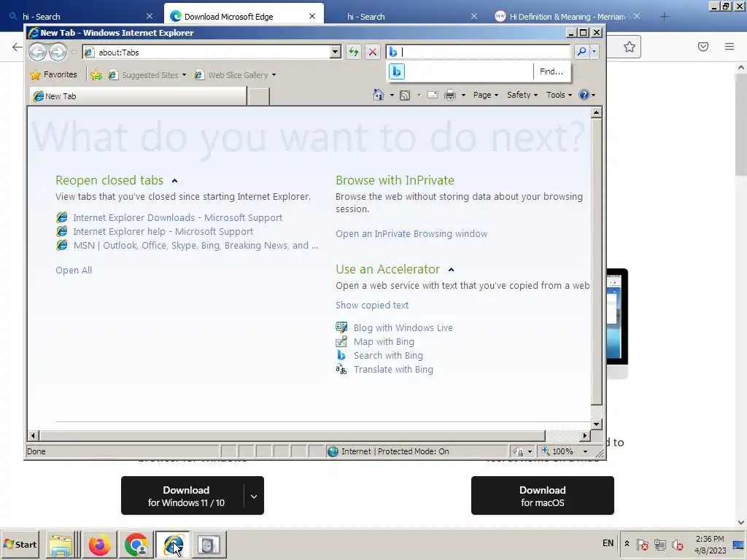
Task: Click the Action Center flag tray icon
Action: tap(642, 544)
